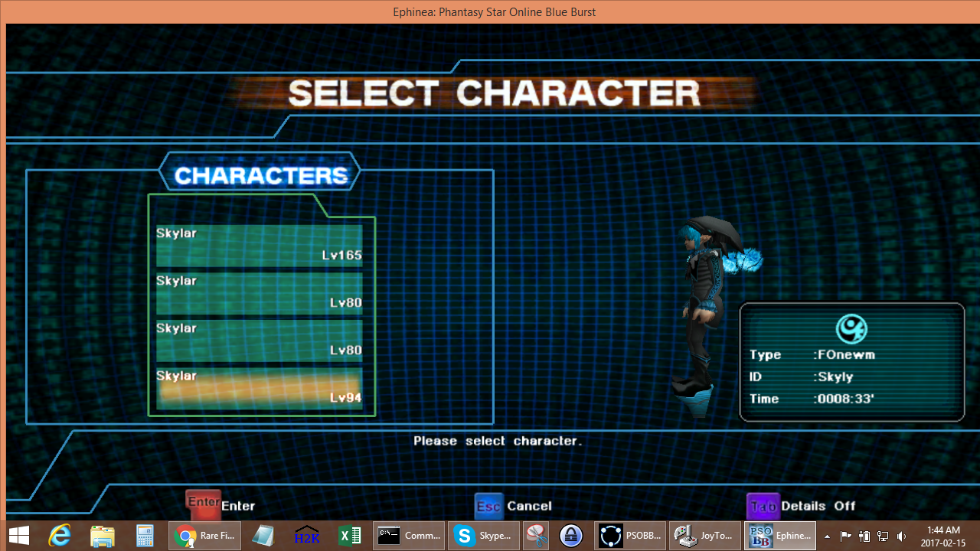This screenshot has width=980, height=551.
Task: Click the Ephinea taskbar button
Action: click(779, 536)
